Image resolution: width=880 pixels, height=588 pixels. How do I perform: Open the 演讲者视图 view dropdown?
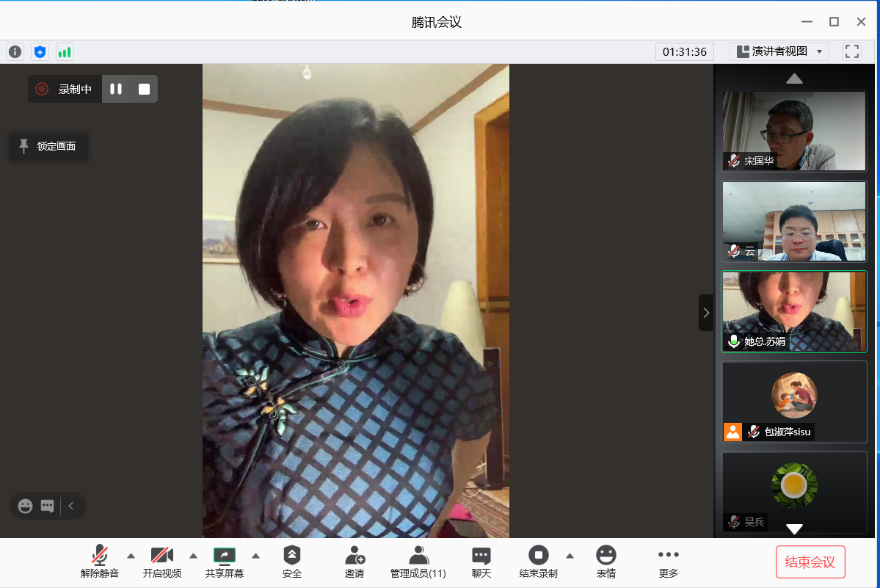779,51
